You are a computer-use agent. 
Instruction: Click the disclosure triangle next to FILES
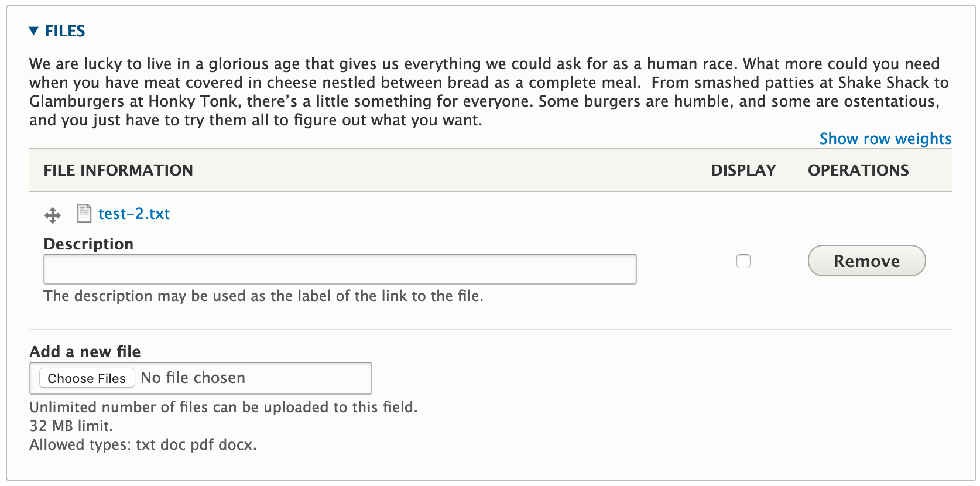pos(33,31)
